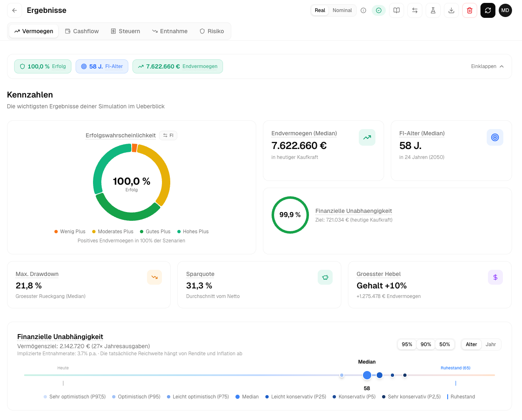Open the book icon in the top toolbar

click(397, 10)
